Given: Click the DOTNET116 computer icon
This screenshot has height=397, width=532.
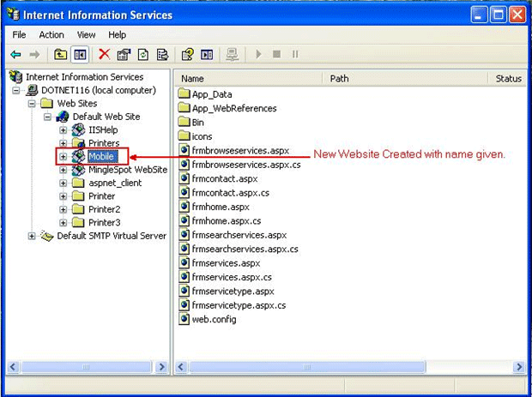Looking at the screenshot, I should (32, 90).
